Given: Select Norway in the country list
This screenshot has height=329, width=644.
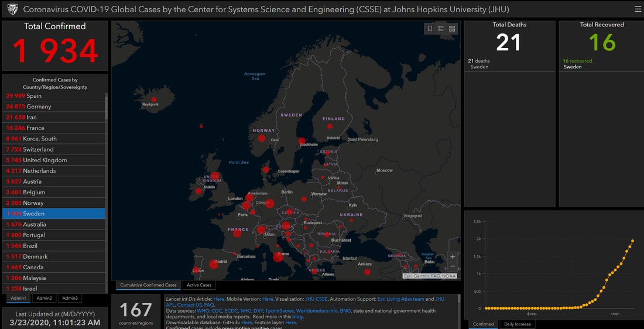Looking at the screenshot, I should click(54, 203).
